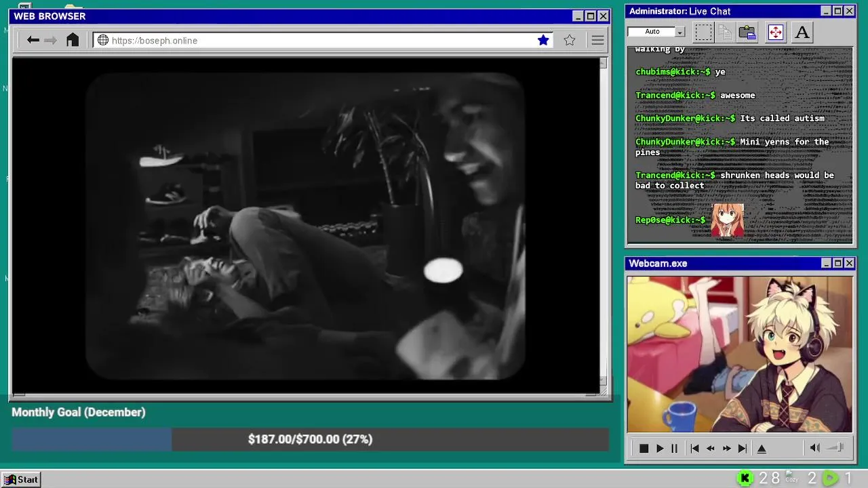Minimize the Live Chat window
The height and width of the screenshot is (488, 868).
(826, 11)
